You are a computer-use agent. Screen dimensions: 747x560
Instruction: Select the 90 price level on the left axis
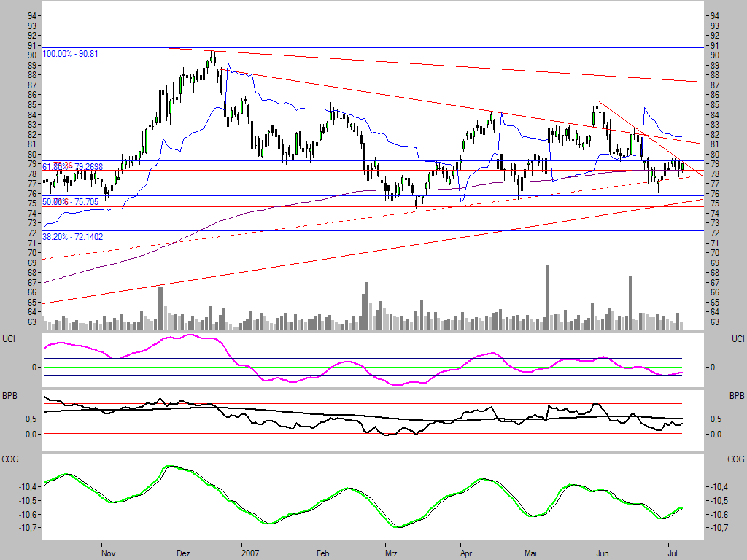pyautogui.click(x=32, y=53)
